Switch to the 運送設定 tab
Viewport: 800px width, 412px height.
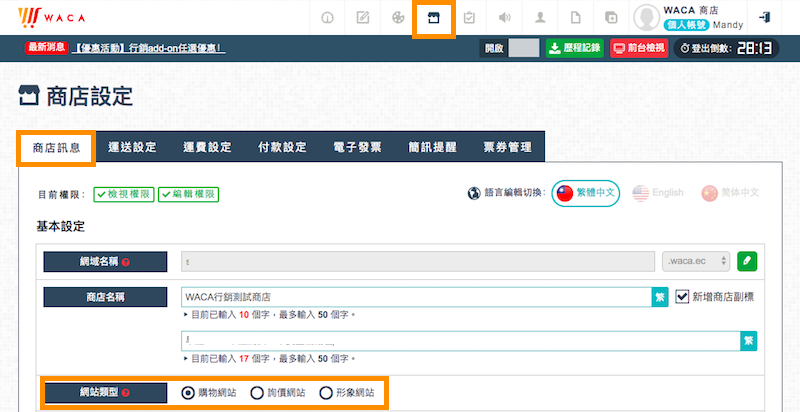click(x=133, y=148)
